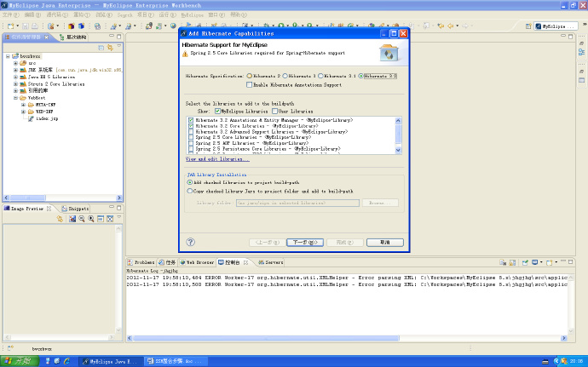This screenshot has height=367, width=588.
Task: Maximize the console panel
Action: pyautogui.click(x=570, y=261)
